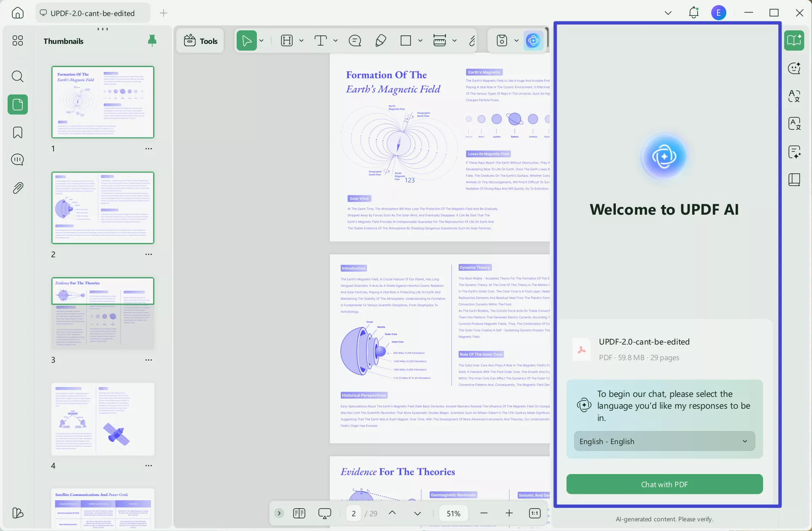This screenshot has width=812, height=531.
Task: Open the response language dropdown
Action: point(664,441)
